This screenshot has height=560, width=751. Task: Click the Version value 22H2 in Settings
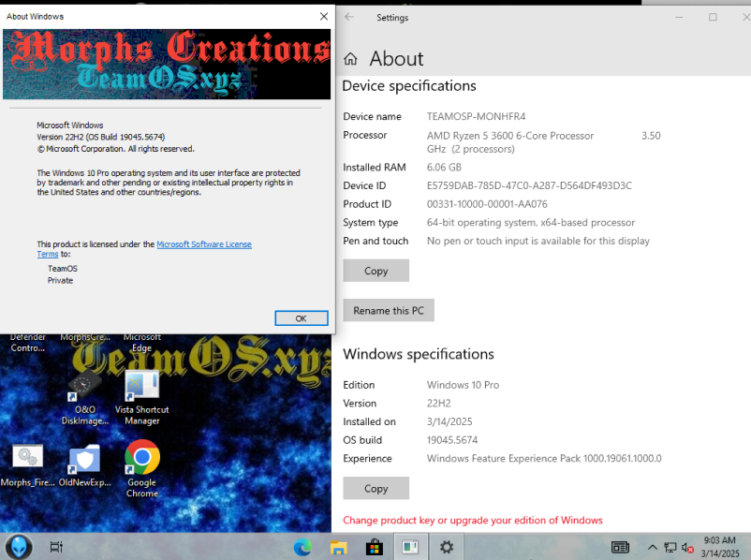point(439,404)
